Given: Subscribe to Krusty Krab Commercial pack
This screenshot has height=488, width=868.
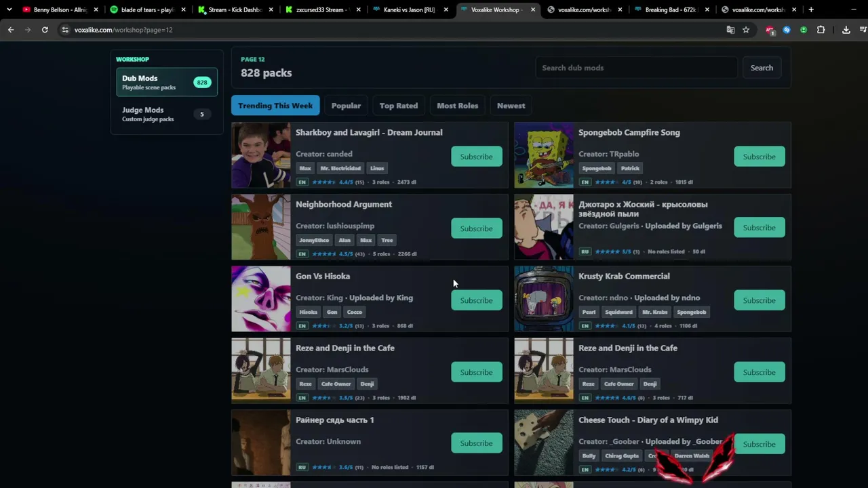Looking at the screenshot, I should click(x=759, y=300).
